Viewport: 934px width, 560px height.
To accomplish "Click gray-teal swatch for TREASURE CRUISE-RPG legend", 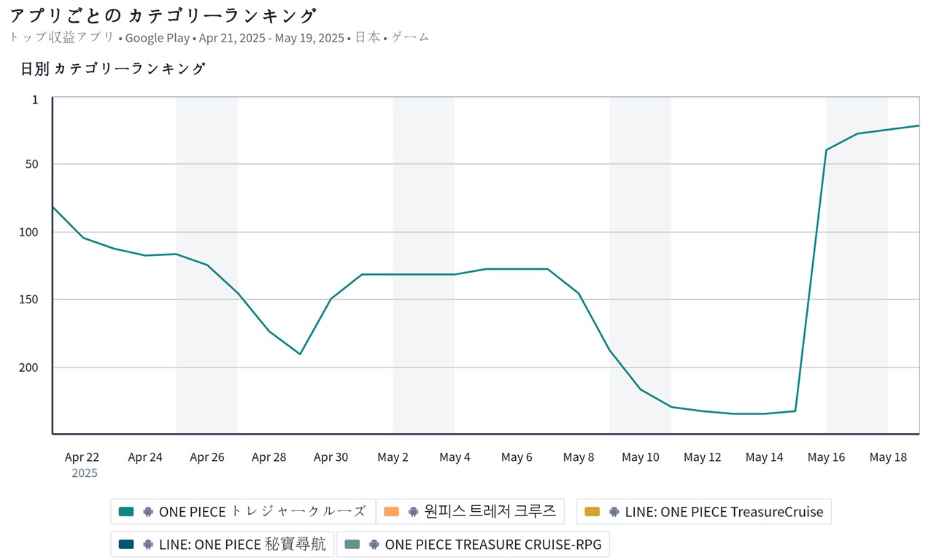I will (x=352, y=544).
